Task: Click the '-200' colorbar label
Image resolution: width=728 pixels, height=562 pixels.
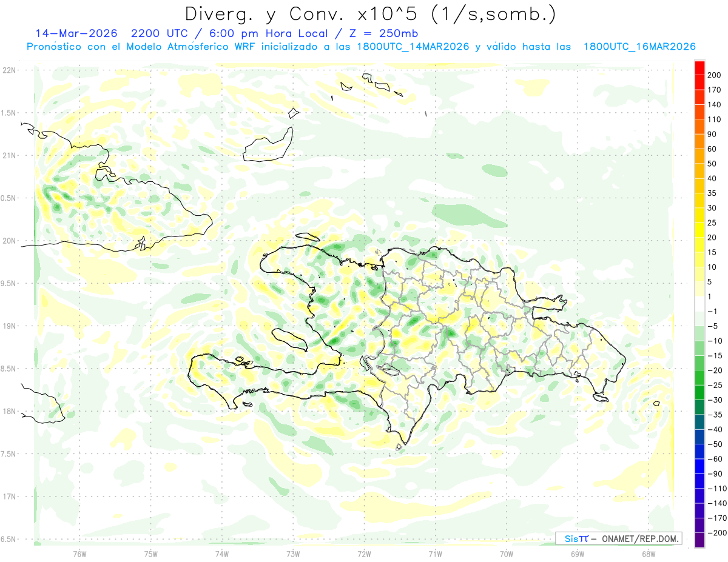Action: pos(717,533)
